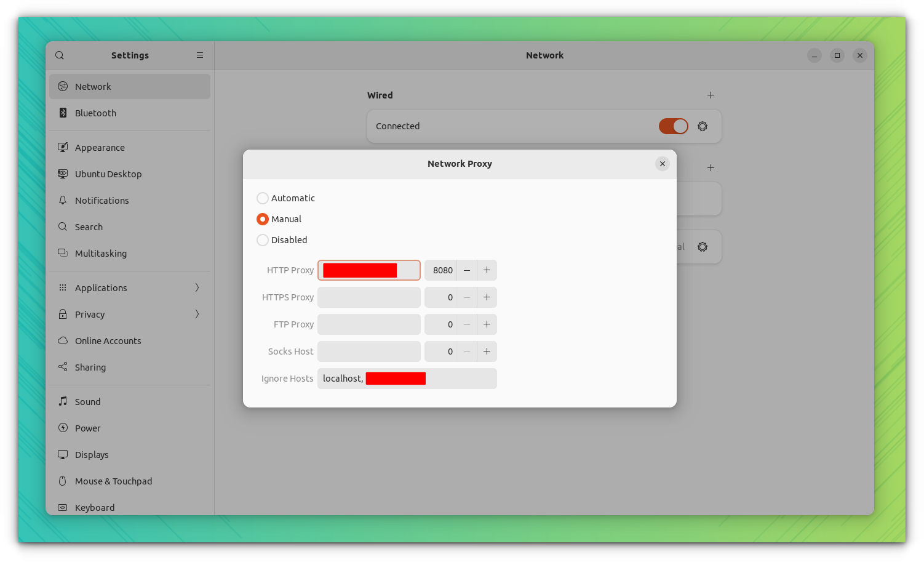
Task: Click the search magnifier in Settings header
Action: (x=60, y=55)
